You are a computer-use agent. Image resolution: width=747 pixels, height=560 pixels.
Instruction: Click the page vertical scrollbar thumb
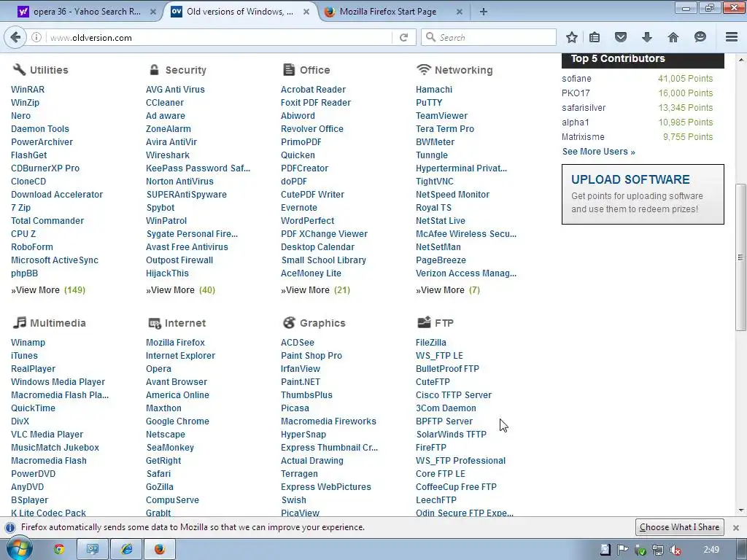click(740, 257)
